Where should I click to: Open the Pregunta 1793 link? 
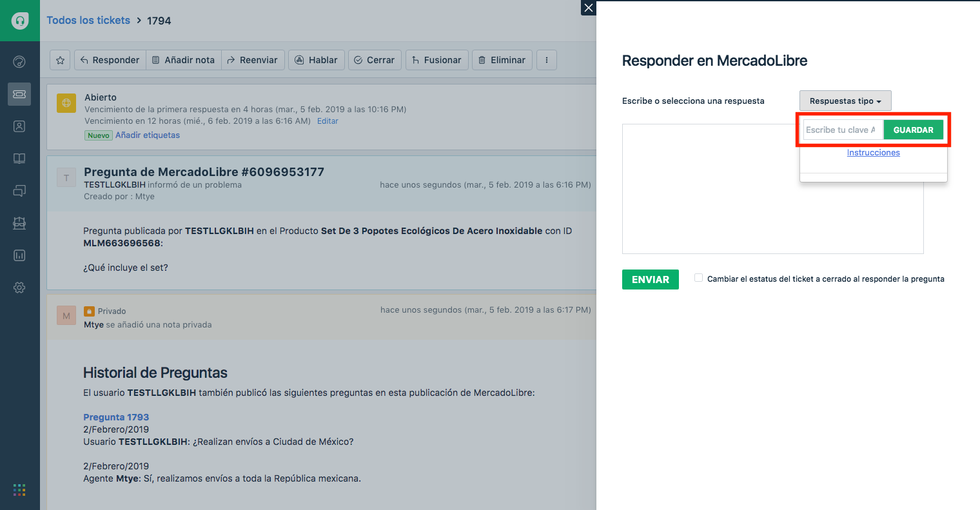coord(116,417)
